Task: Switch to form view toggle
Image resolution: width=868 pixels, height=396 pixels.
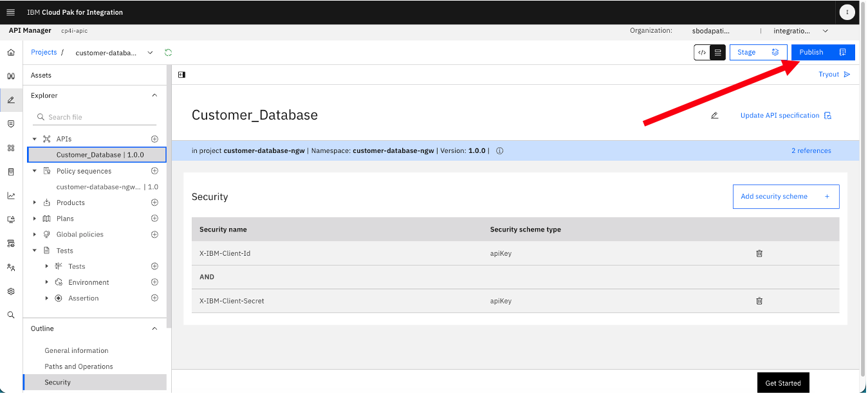Action: pos(718,53)
